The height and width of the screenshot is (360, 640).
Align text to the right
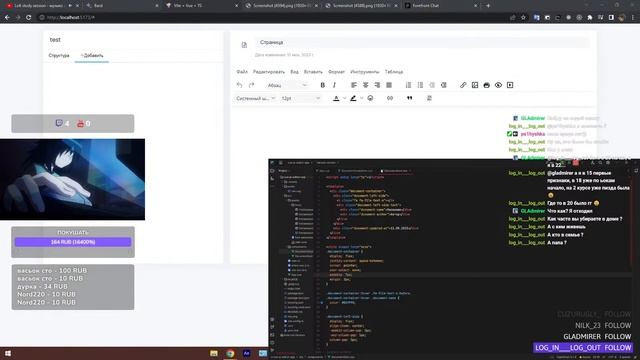click(377, 85)
